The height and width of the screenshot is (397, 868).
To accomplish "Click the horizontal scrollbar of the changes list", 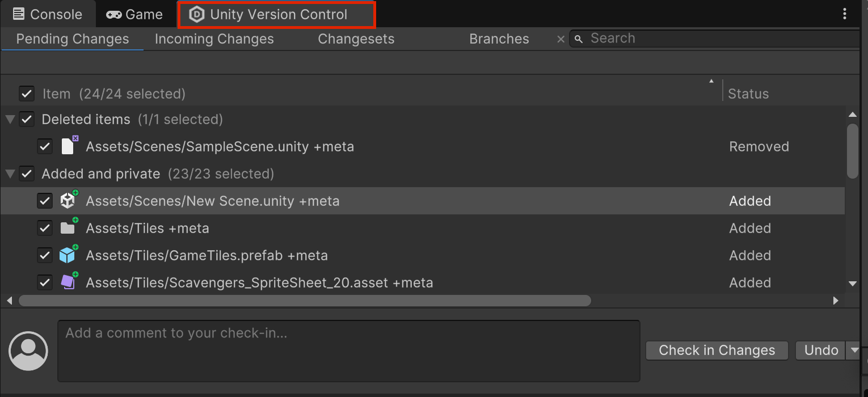I will tap(305, 301).
